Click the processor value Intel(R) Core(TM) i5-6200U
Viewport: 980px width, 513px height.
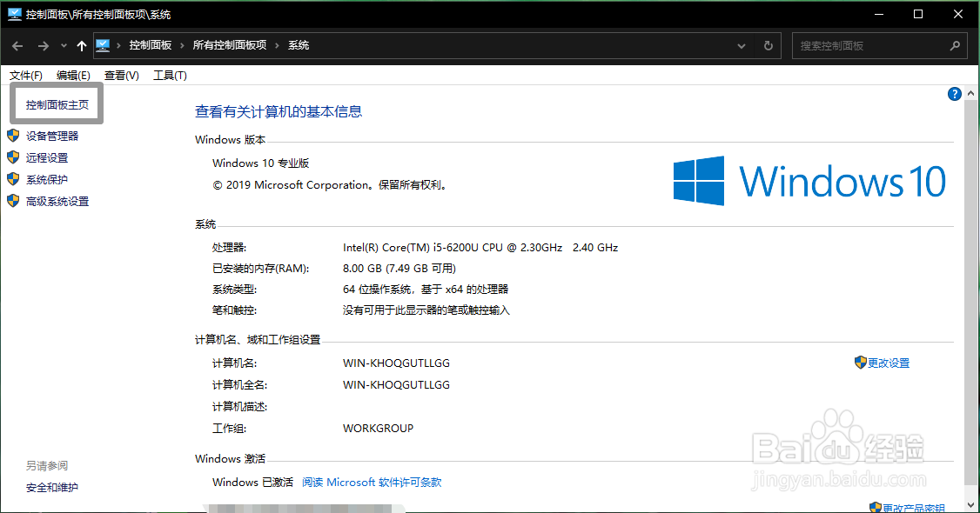[x=480, y=247]
